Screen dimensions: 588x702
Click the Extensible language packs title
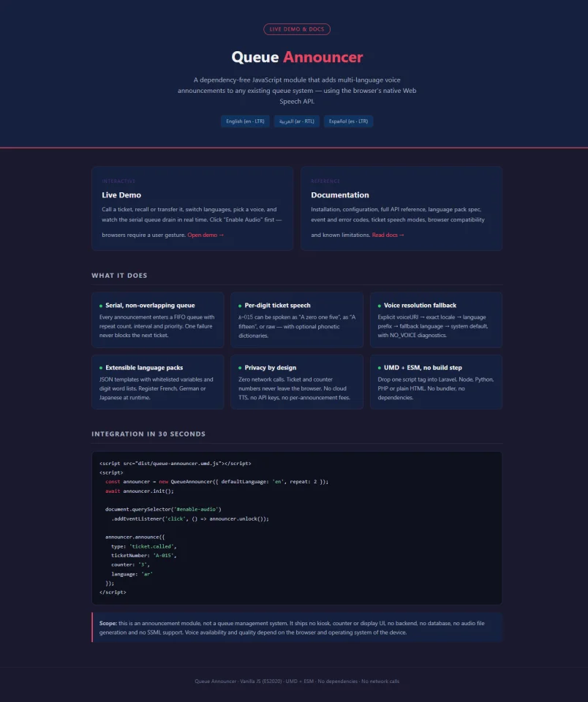tap(144, 368)
